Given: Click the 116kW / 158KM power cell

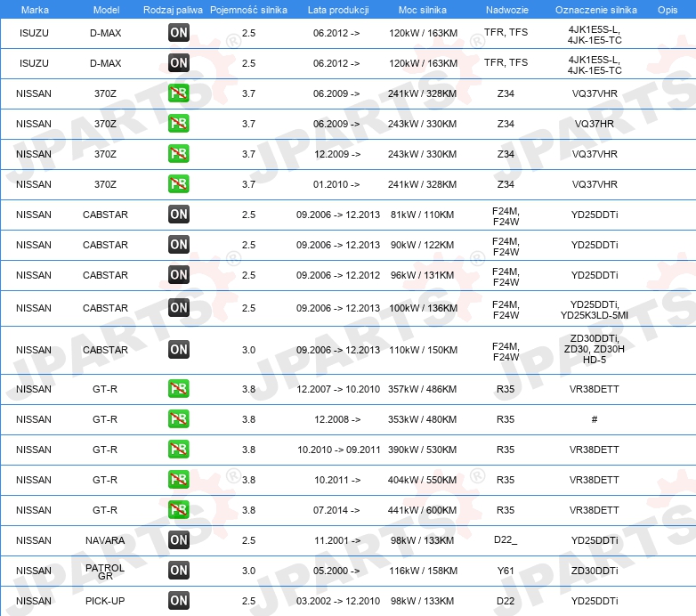Looking at the screenshot, I should pos(423,571).
